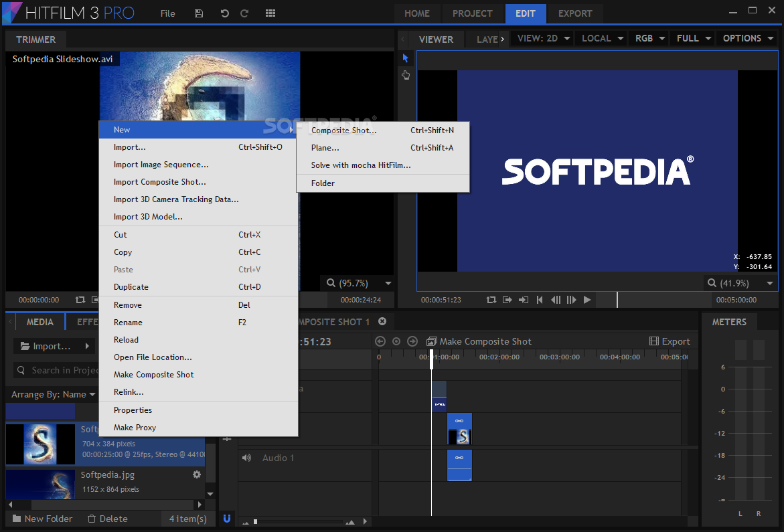Click the Trimmer zoom magnifier icon

click(331, 283)
